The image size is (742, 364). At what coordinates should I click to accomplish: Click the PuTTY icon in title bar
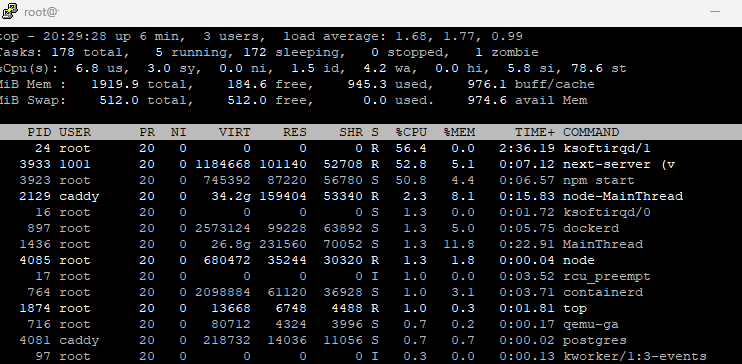(x=10, y=11)
